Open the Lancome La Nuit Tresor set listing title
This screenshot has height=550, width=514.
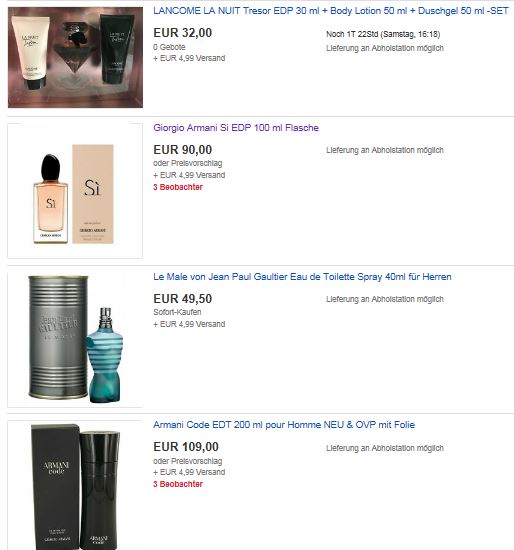pyautogui.click(x=331, y=11)
